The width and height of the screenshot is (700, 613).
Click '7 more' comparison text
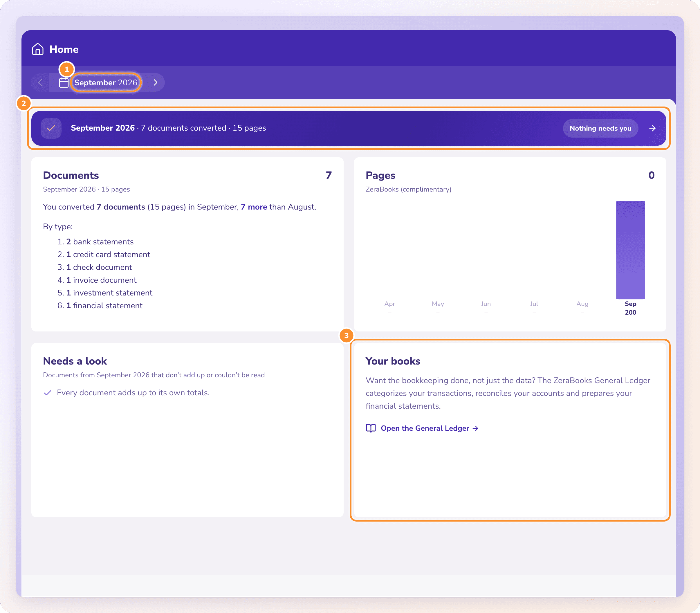[x=254, y=207]
